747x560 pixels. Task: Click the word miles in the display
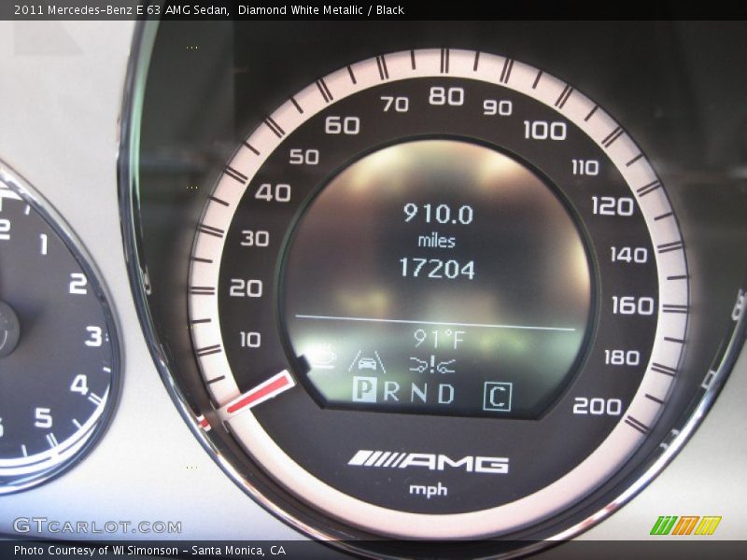pos(436,241)
